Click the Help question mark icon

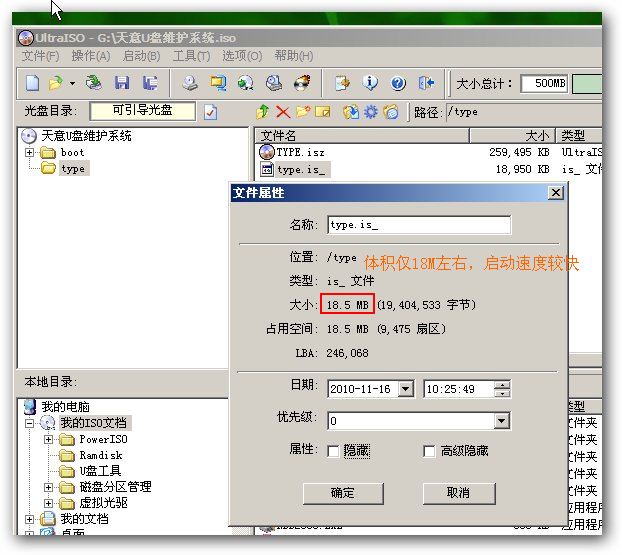point(398,83)
